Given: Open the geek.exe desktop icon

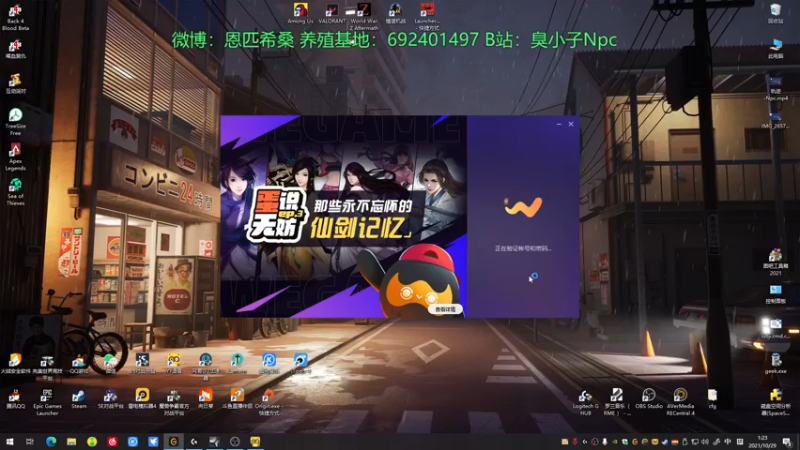Looking at the screenshot, I should point(776,363).
